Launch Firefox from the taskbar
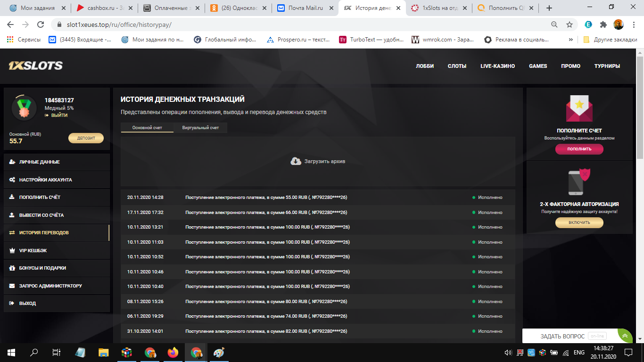Viewport: 644px width, 362px height. (173, 352)
